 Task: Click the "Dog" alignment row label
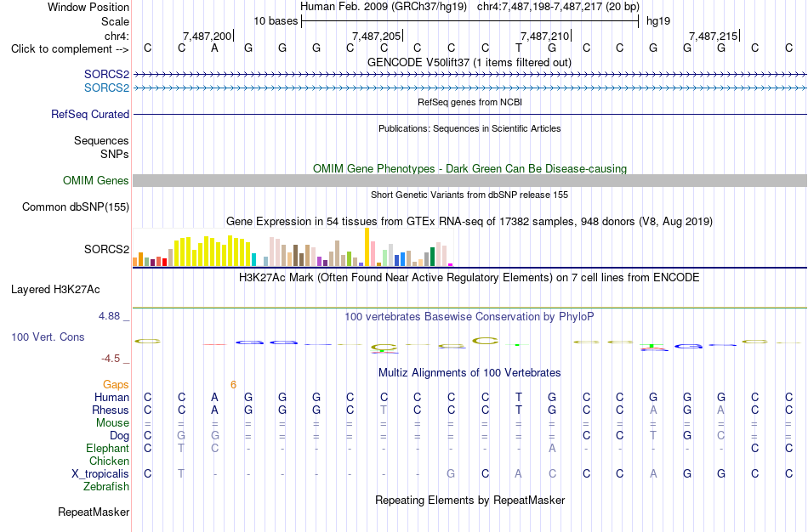click(x=119, y=436)
